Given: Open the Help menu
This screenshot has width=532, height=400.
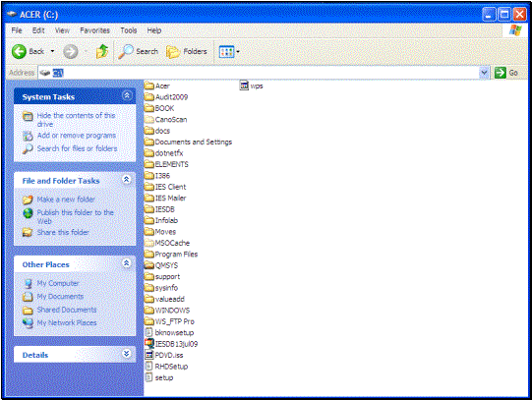Looking at the screenshot, I should pos(154,30).
